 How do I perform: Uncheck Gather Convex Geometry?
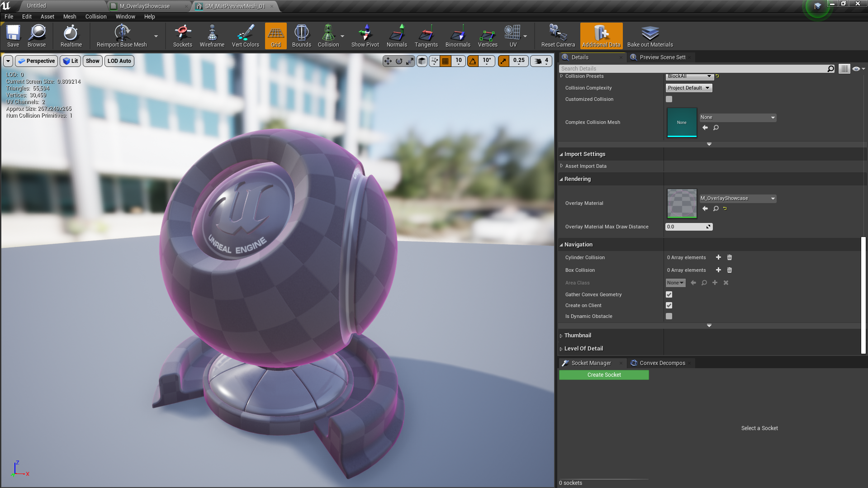(669, 294)
